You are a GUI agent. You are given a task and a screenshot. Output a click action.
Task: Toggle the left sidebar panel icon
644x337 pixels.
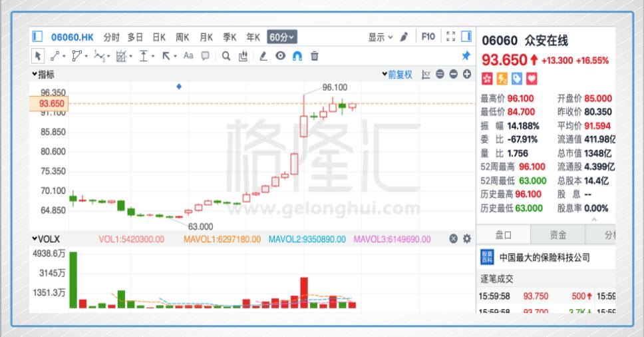(37, 37)
